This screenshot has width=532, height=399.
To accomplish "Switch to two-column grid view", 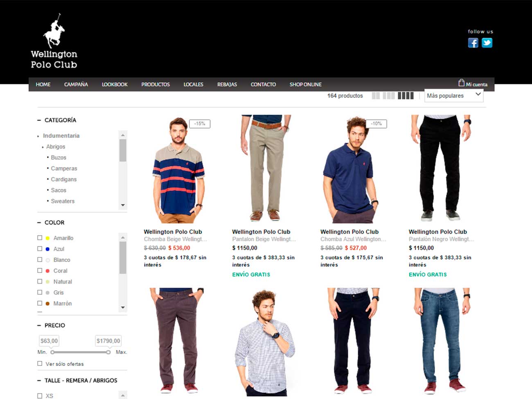I will 376,96.
